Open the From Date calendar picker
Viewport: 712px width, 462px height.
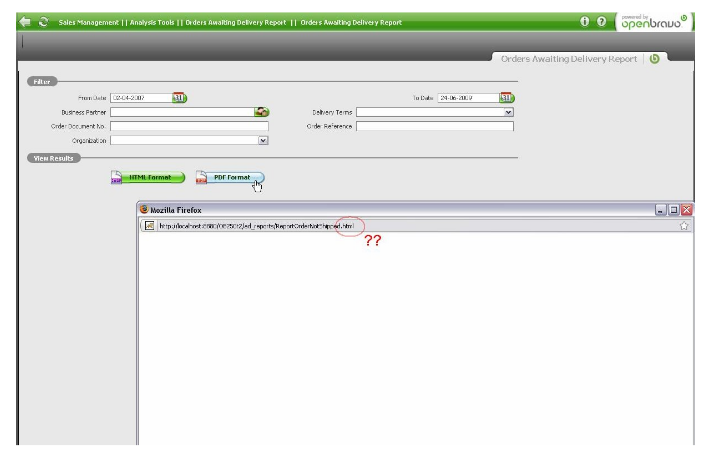tap(179, 98)
